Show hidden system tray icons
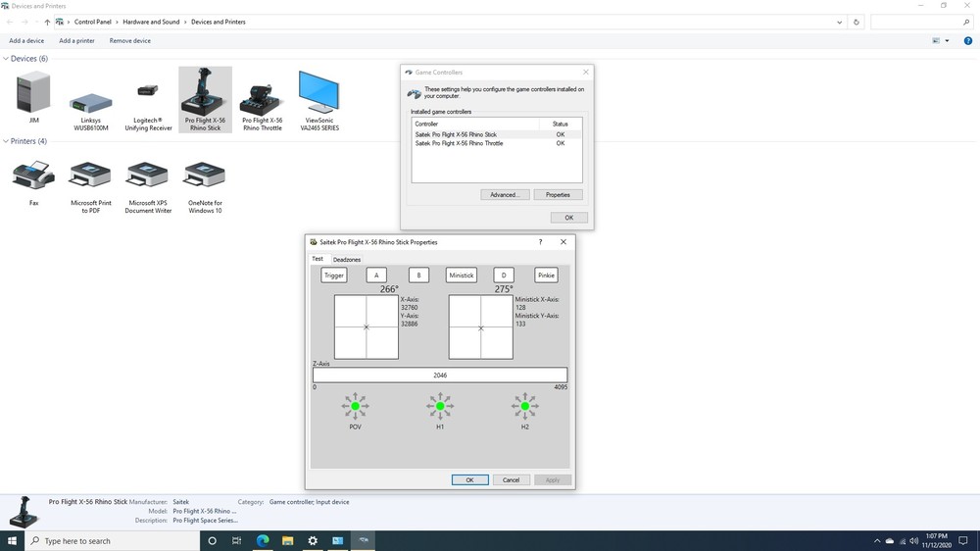The image size is (980, 551). click(x=877, y=541)
